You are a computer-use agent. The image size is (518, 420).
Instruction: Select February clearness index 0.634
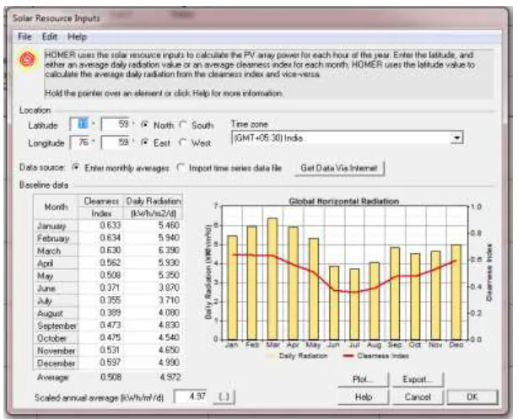click(100, 238)
